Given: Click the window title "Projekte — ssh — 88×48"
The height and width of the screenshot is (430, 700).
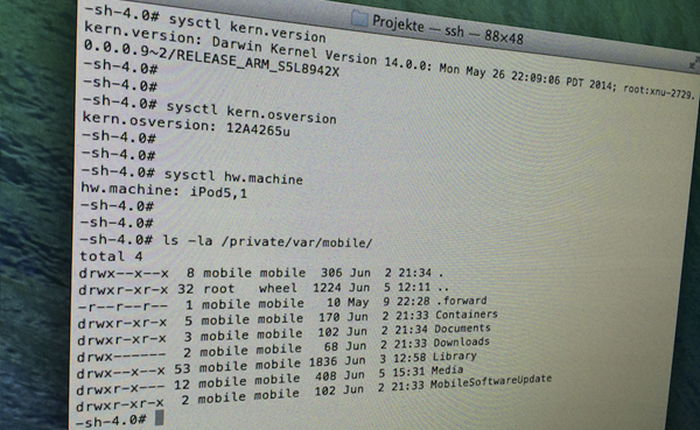Looking at the screenshot, I should coord(447,29).
